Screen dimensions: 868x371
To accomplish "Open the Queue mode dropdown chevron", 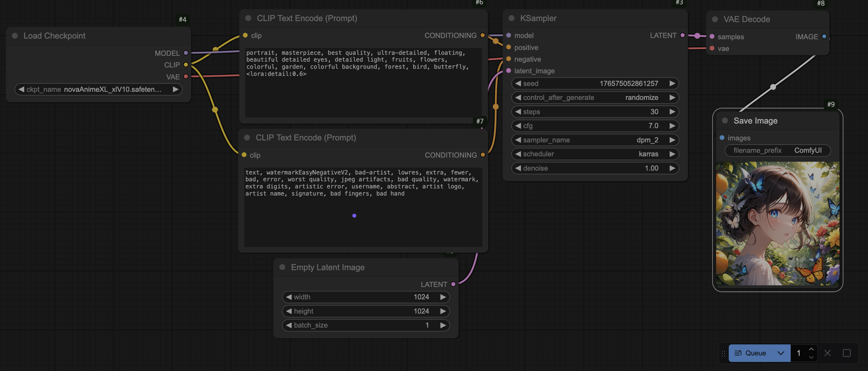I will click(781, 353).
